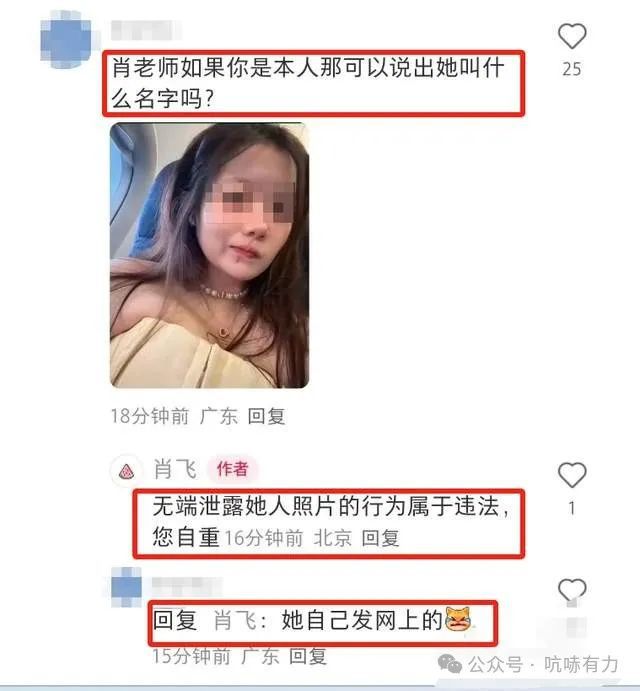
Task: Open the blurred avatar of the top commenter
Action: click(66, 39)
